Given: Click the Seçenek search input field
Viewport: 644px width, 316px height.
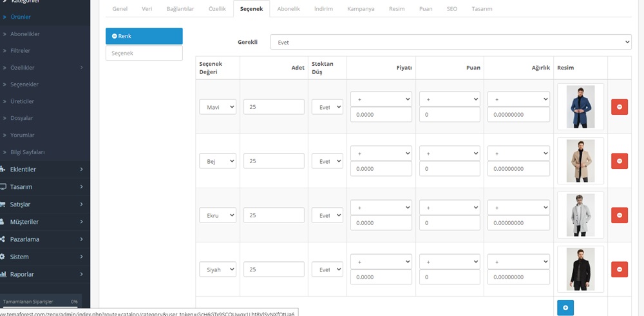Looking at the screenshot, I should (144, 53).
